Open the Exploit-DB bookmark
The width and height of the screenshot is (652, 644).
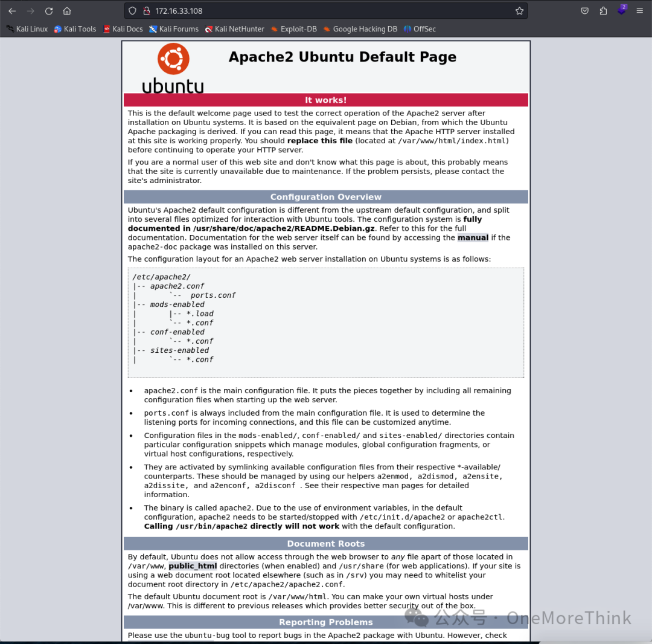(x=293, y=29)
